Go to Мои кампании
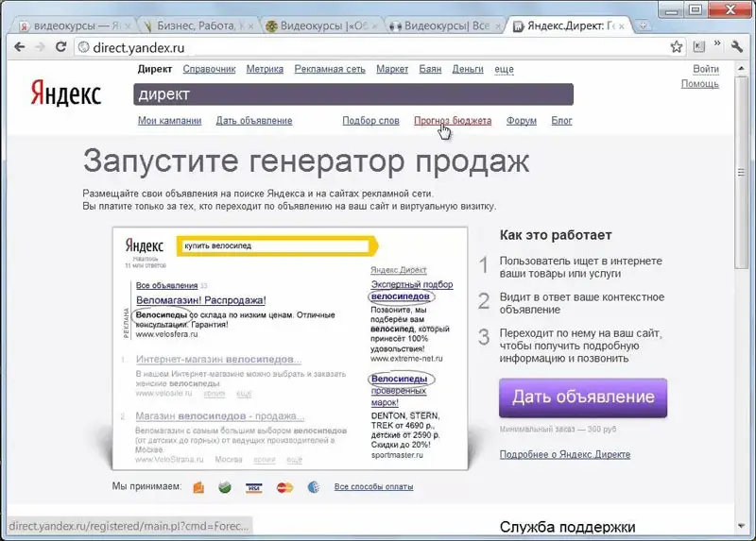Viewport: 756px width, 541px height. click(170, 121)
